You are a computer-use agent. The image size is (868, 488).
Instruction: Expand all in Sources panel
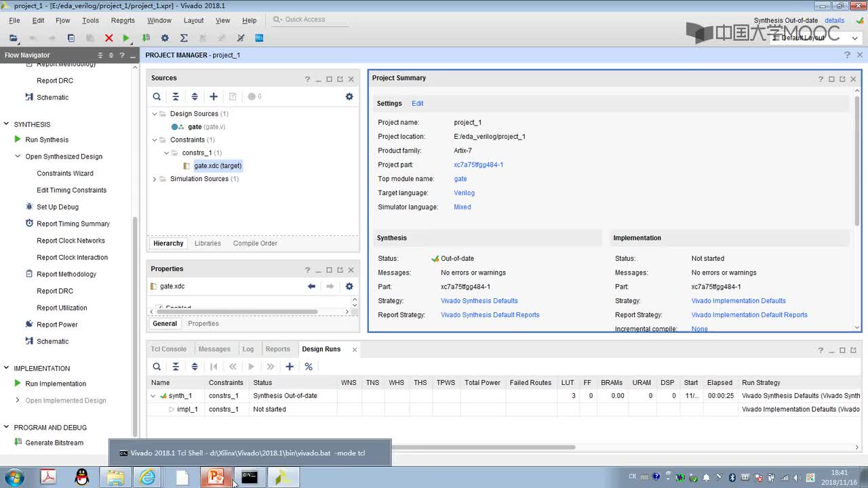195,97
